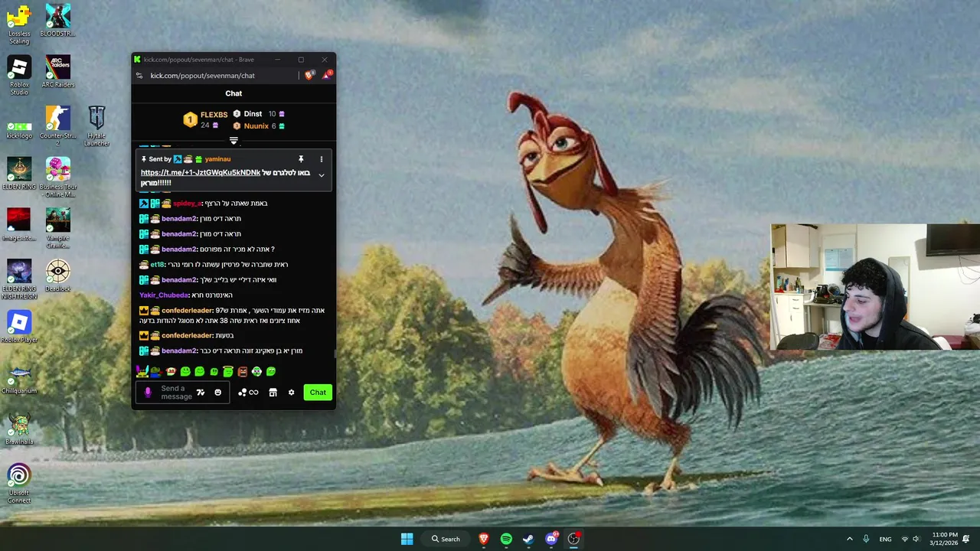Screen dimensions: 980x551
Task: Click username spidey_a in chat
Action: (x=187, y=204)
